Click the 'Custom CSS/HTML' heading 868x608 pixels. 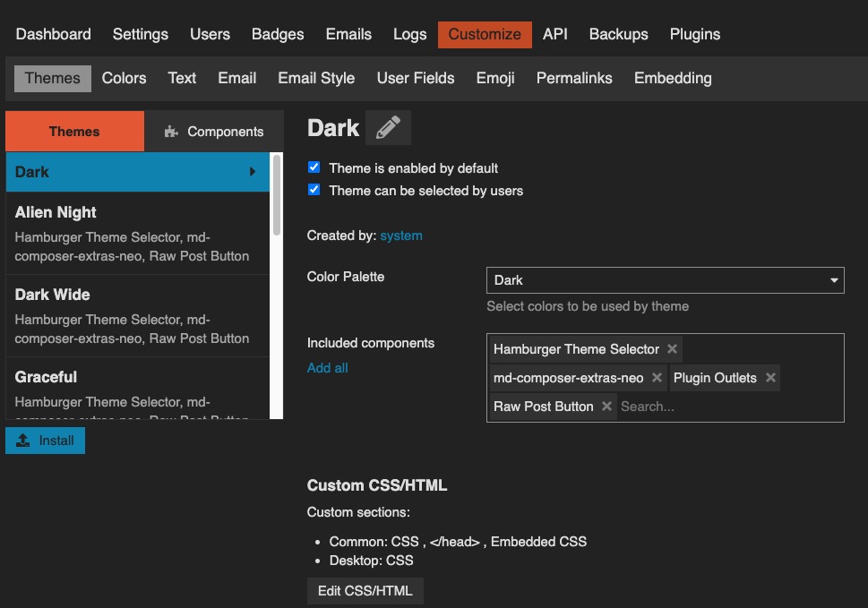(377, 485)
